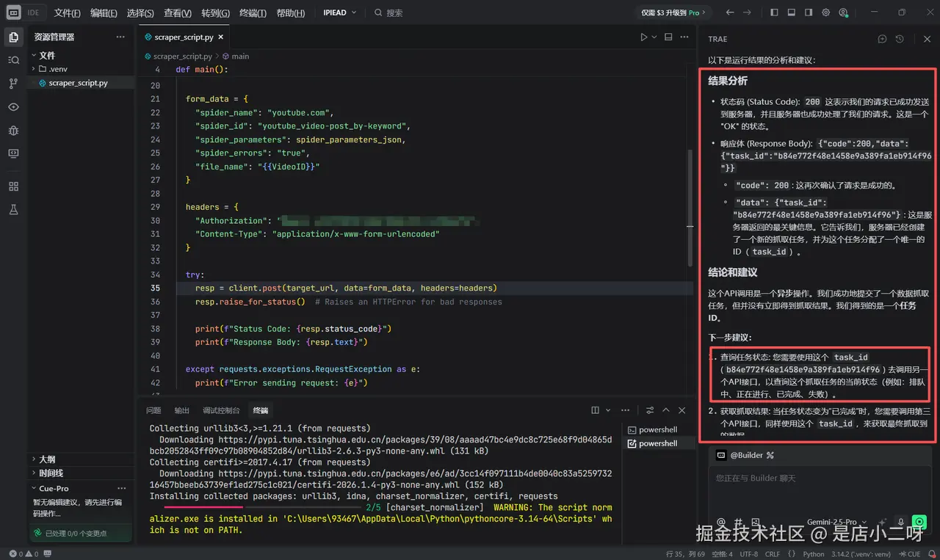Switch to the 输出 panel tab
This screenshot has height=560, width=940.
(x=181, y=410)
